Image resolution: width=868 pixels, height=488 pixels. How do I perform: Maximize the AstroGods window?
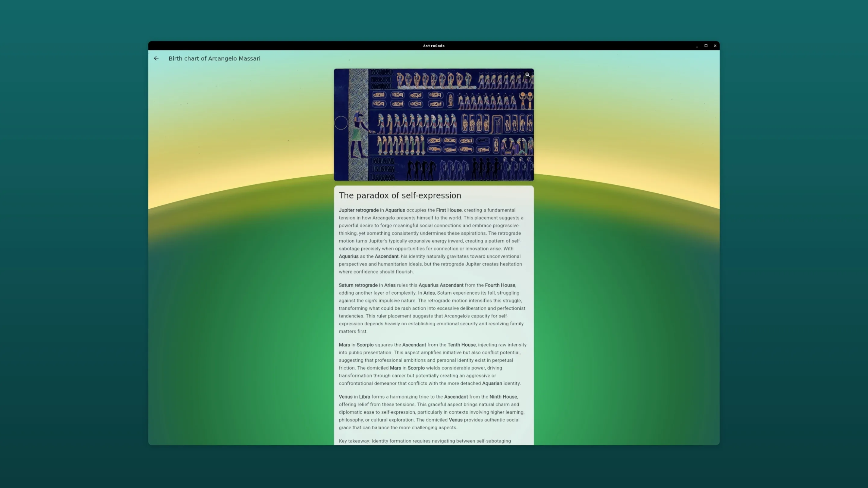point(706,45)
